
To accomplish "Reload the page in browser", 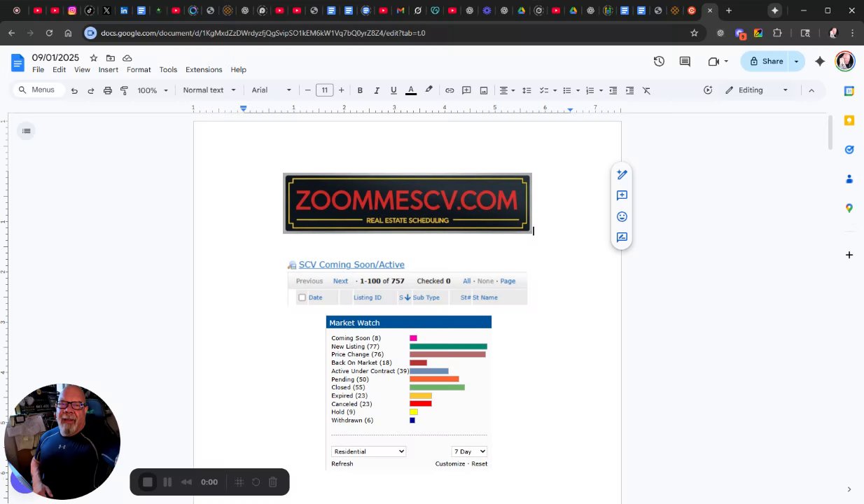I will [x=49, y=33].
